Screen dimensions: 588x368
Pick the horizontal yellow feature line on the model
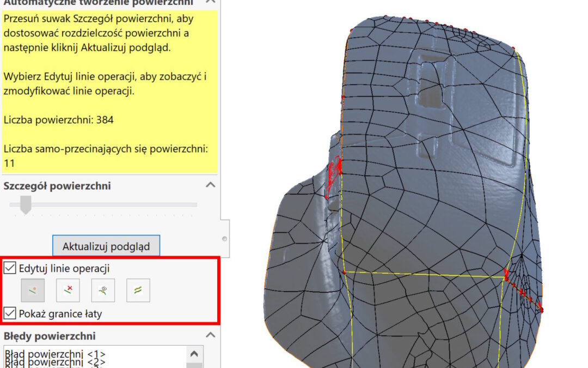[425, 275]
